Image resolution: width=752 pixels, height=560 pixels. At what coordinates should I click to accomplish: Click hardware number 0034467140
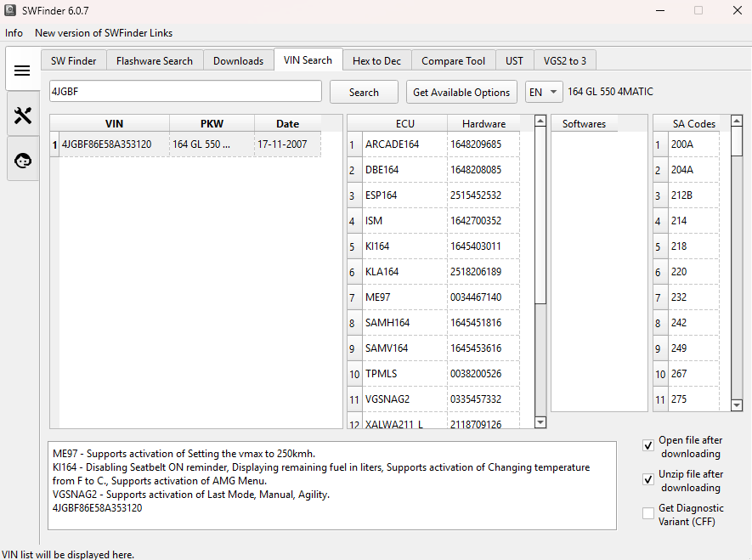(x=483, y=297)
